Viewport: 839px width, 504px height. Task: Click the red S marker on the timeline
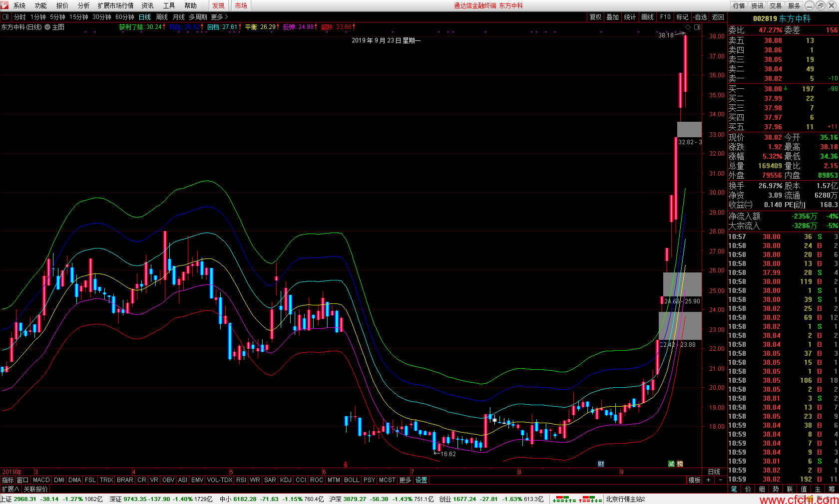346,464
